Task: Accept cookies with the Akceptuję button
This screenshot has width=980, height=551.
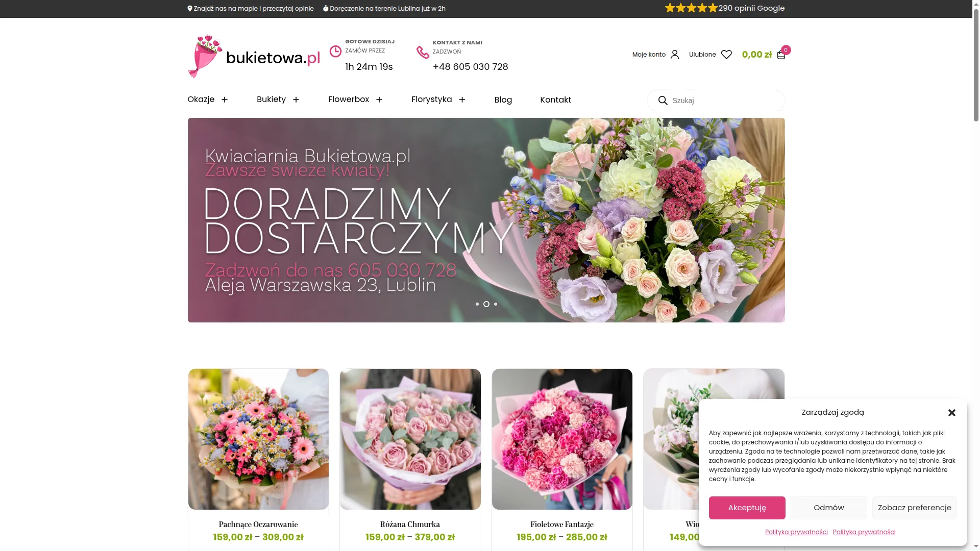Action: point(747,508)
